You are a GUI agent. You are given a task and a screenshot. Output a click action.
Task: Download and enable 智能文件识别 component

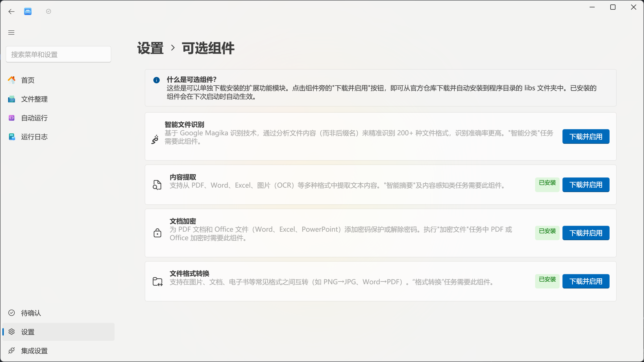point(586,136)
